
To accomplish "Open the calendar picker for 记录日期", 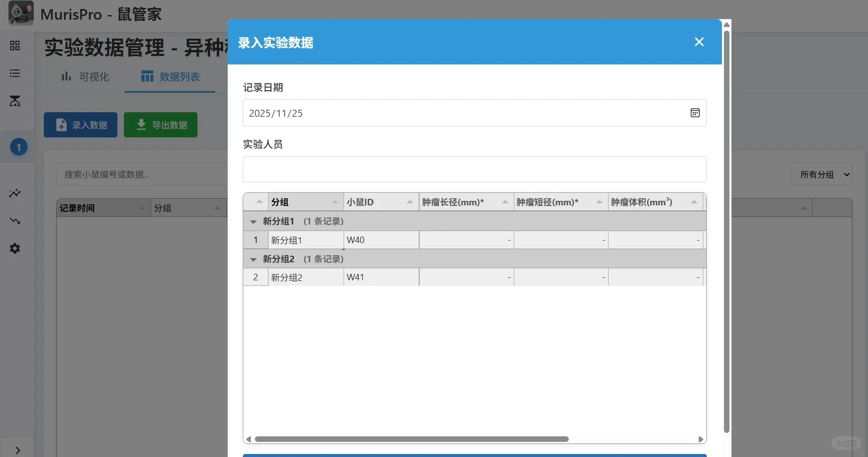I will pyautogui.click(x=695, y=113).
